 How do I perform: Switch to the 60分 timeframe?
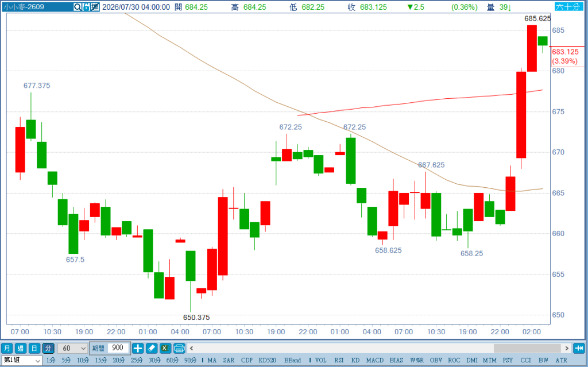(172, 360)
